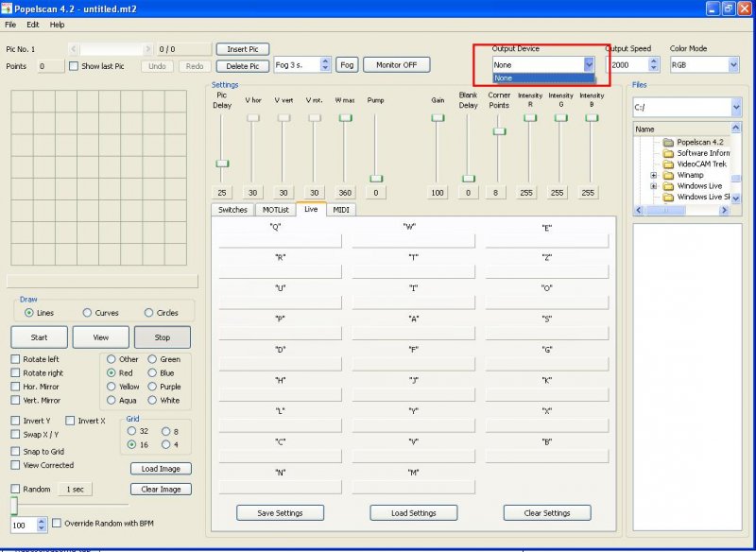Select the Live tab
The height and width of the screenshot is (552, 756).
click(311, 209)
